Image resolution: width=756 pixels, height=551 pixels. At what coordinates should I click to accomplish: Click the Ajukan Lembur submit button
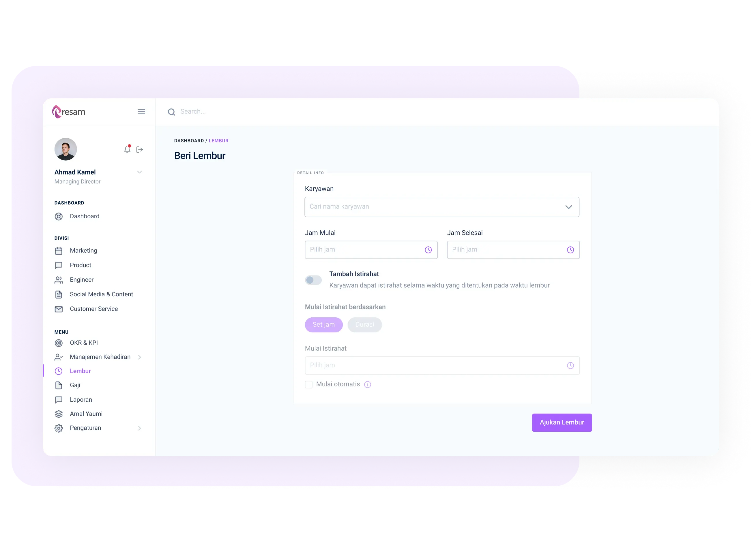(561, 422)
